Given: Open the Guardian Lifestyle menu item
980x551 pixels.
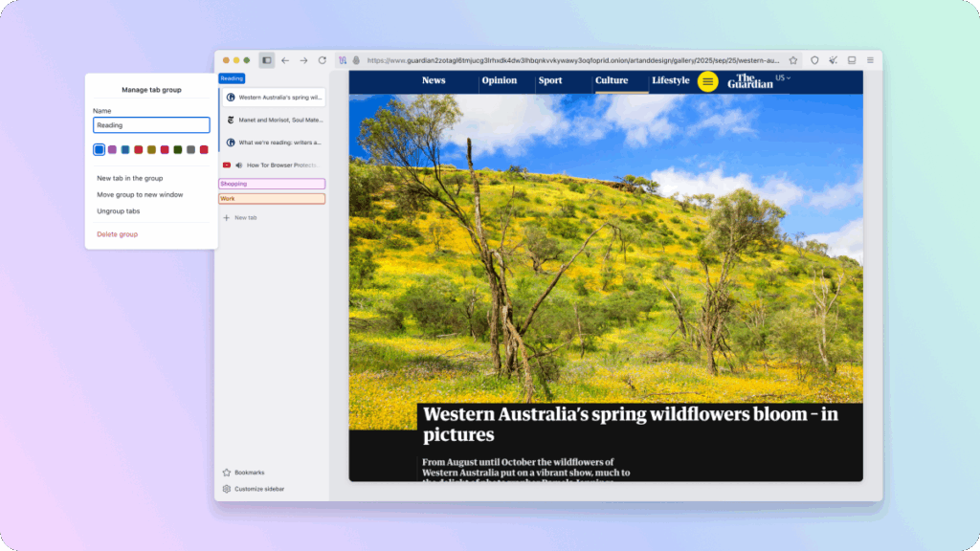Looking at the screenshot, I should [670, 80].
